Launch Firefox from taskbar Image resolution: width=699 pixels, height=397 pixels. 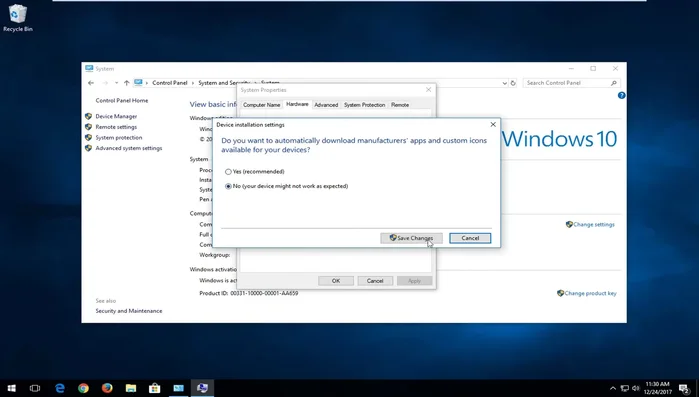point(107,388)
